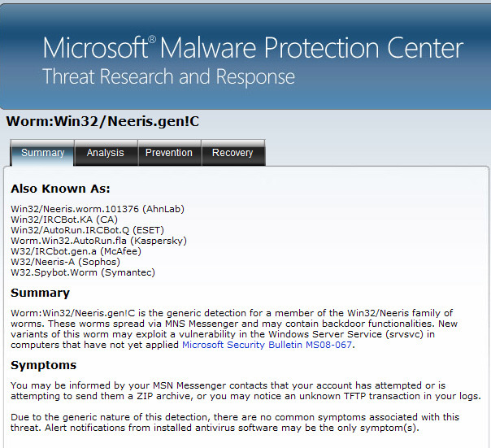
Task: Select the Win32/Neeris.worm.101376 (AhnLab) alias
Action: [x=98, y=209]
